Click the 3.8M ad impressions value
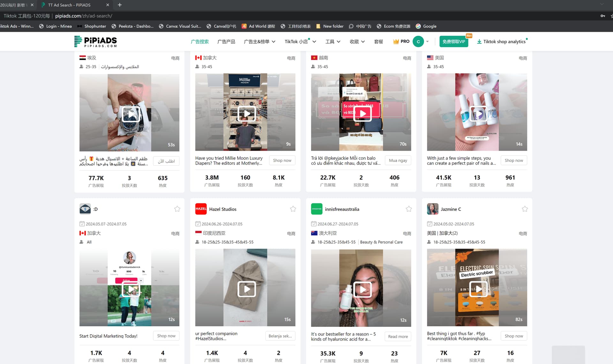This screenshot has height=364, width=613. (x=212, y=178)
